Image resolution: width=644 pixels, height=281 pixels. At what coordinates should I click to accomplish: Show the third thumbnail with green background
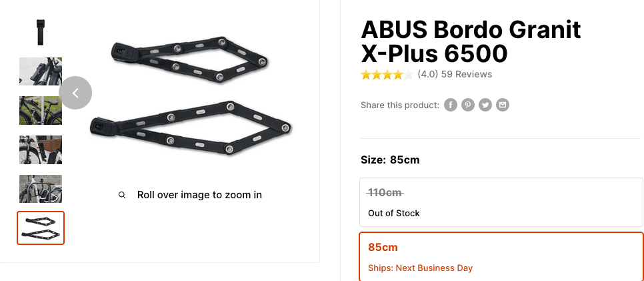[x=41, y=110]
